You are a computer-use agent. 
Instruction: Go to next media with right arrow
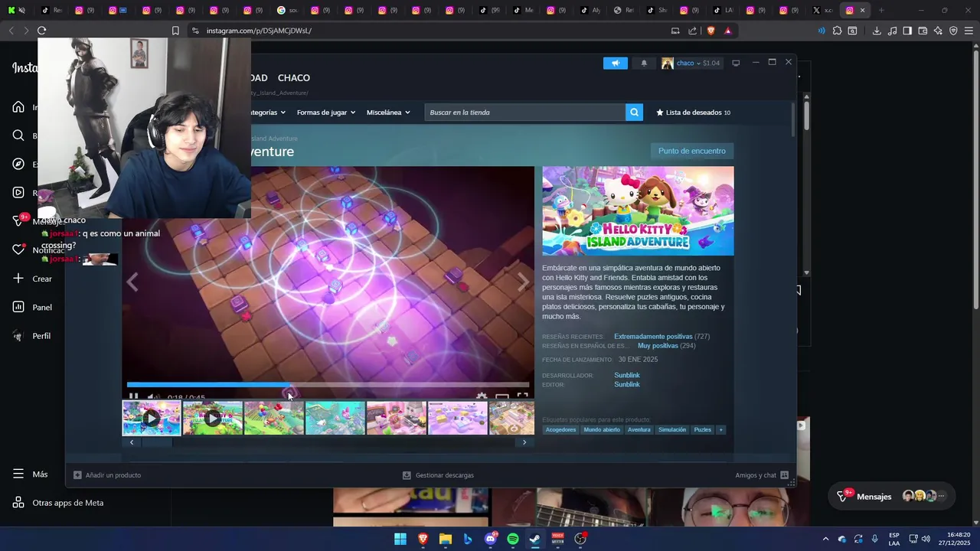[523, 282]
